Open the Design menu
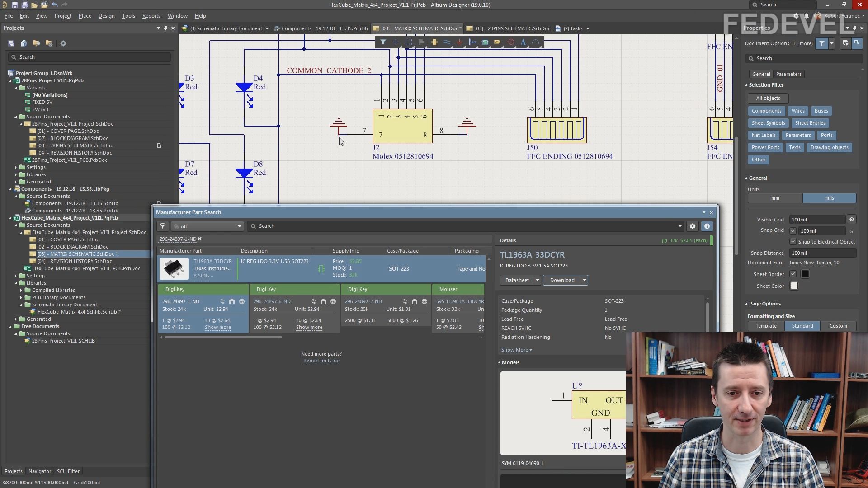 (106, 15)
